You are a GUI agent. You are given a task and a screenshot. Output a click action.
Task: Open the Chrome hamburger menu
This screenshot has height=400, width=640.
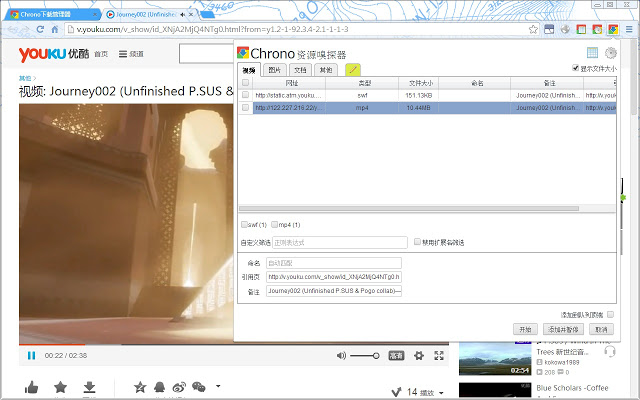coord(629,29)
